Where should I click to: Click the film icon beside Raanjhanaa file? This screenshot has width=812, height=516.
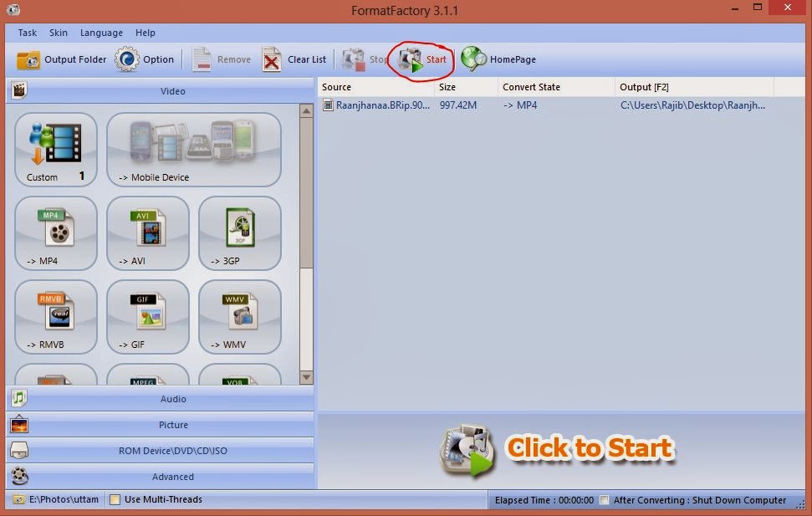[x=328, y=105]
